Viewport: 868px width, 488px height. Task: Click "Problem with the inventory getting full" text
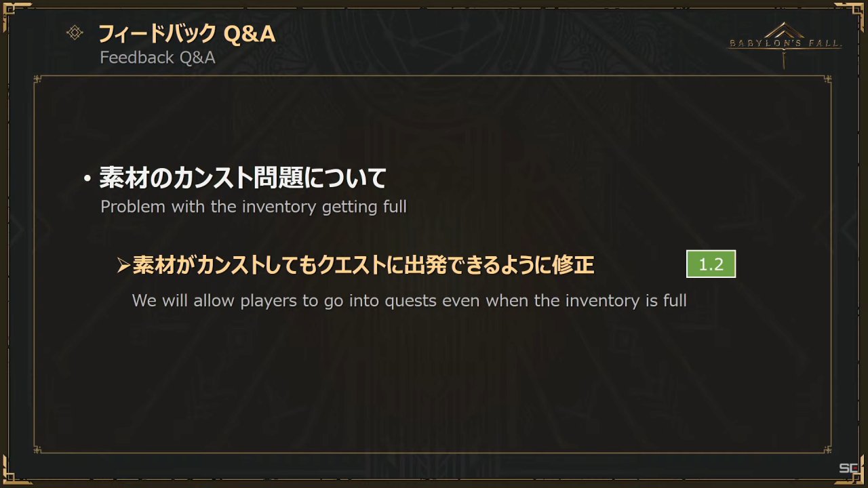[x=254, y=207]
